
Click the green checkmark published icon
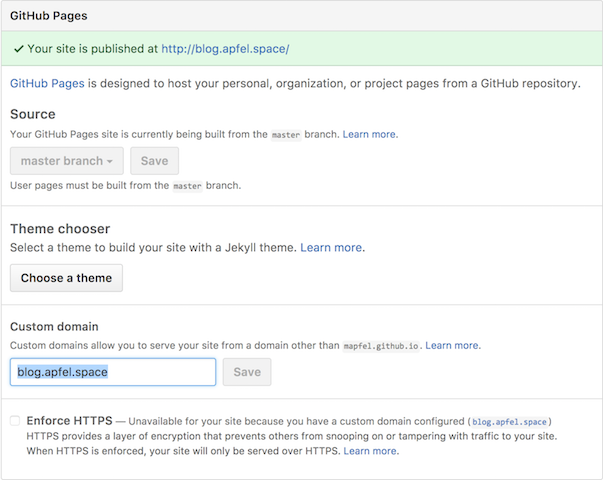(18, 49)
